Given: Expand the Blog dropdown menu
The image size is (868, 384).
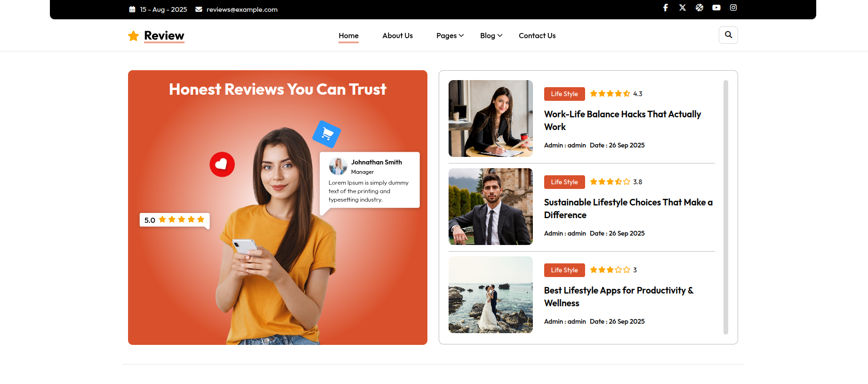Looking at the screenshot, I should point(491,36).
